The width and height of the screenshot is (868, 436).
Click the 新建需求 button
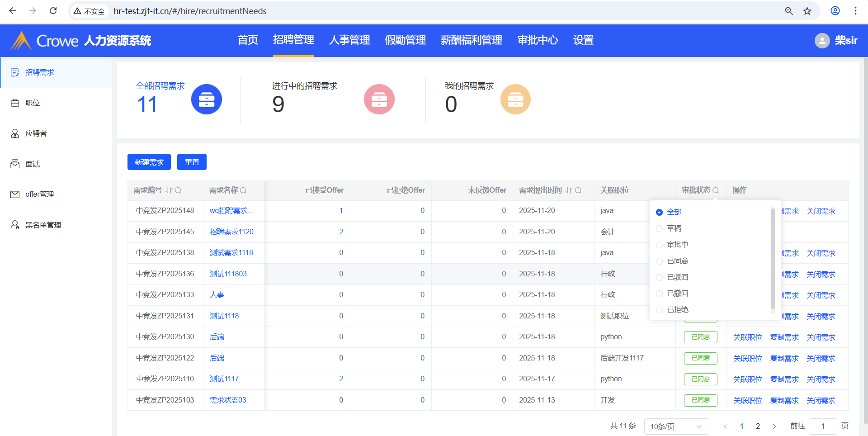point(149,162)
